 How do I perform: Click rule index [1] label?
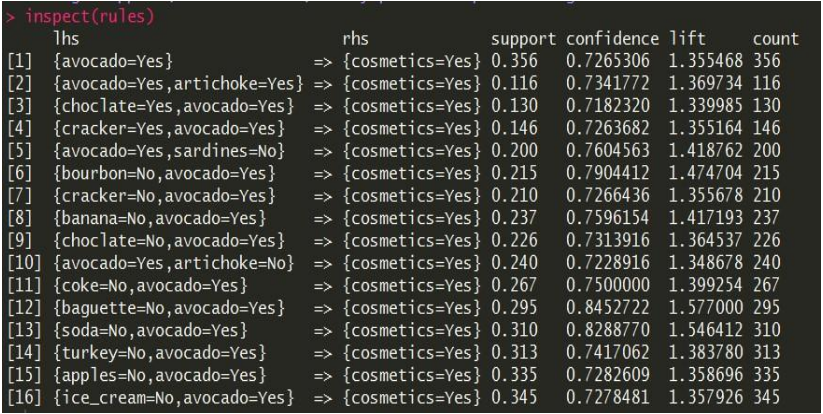pos(20,61)
